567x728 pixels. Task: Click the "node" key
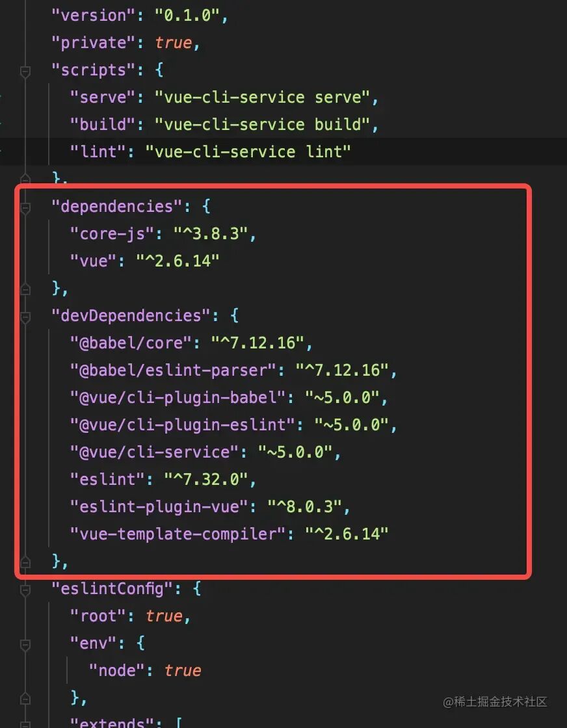(116, 670)
